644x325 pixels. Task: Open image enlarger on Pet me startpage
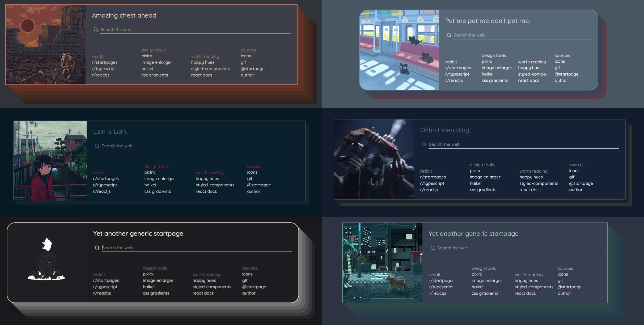coord(497,68)
